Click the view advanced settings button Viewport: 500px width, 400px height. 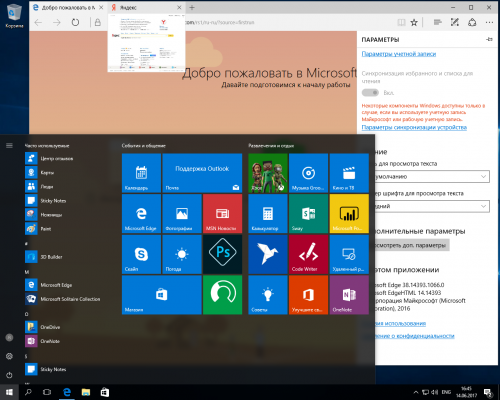tap(412, 245)
